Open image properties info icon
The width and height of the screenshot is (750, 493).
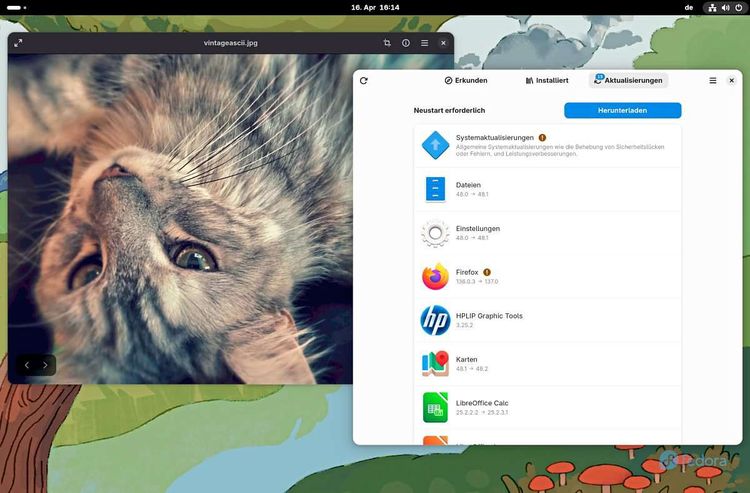click(x=406, y=43)
